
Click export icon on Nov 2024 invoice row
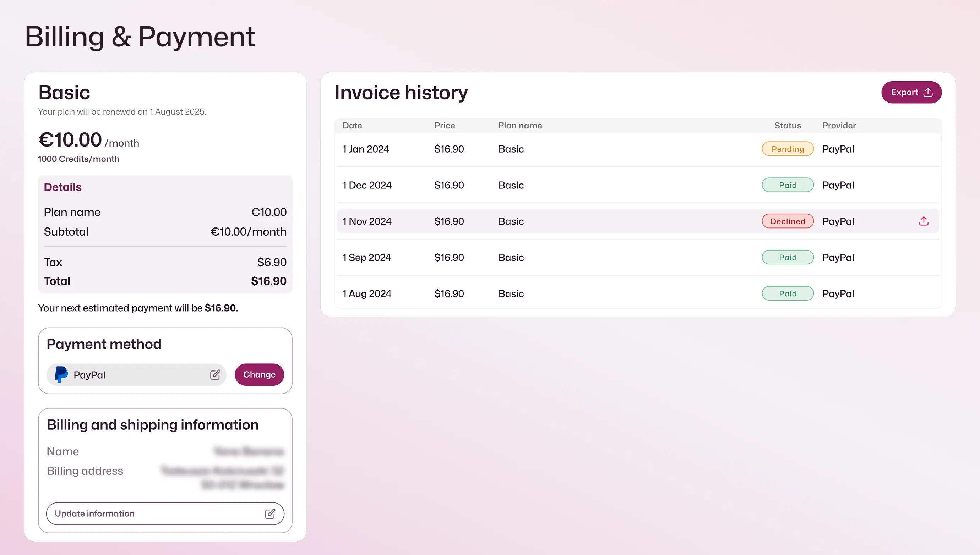click(924, 221)
